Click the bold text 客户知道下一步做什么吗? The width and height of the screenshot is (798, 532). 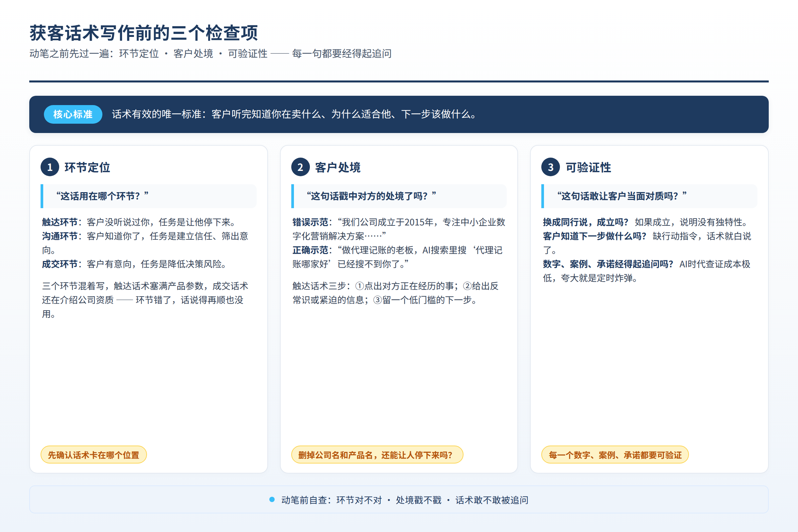(595, 236)
